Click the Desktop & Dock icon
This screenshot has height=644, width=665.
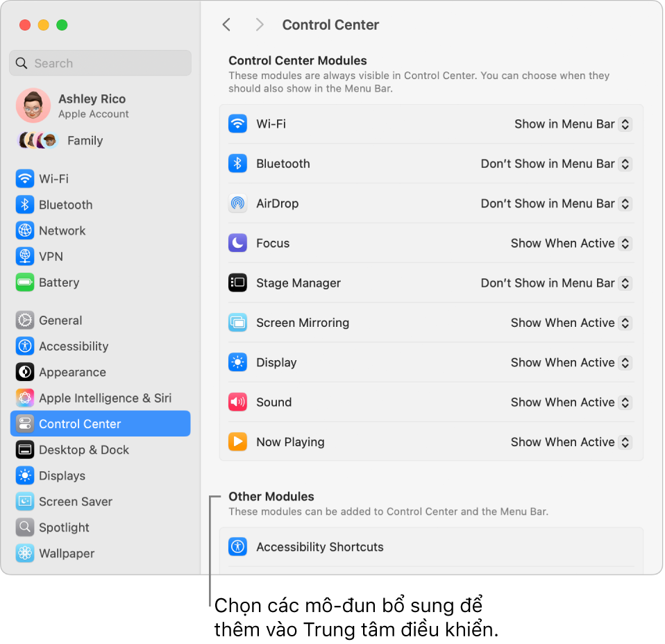tap(25, 450)
